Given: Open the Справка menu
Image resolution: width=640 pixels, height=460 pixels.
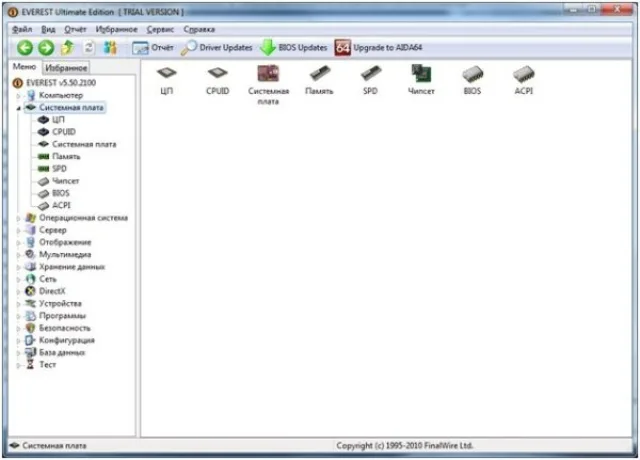Looking at the screenshot, I should [199, 29].
